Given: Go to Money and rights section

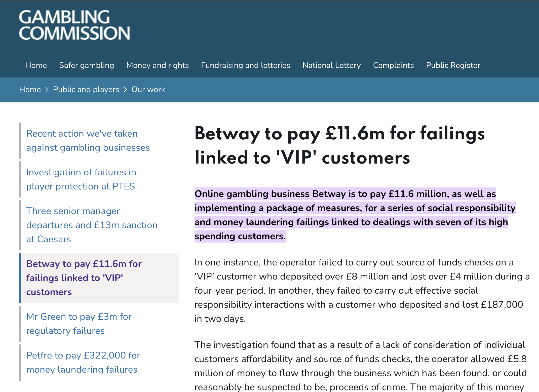Looking at the screenshot, I should pos(158,65).
